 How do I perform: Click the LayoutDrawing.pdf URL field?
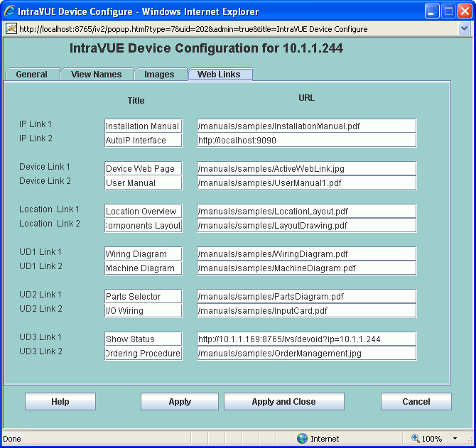click(x=307, y=225)
